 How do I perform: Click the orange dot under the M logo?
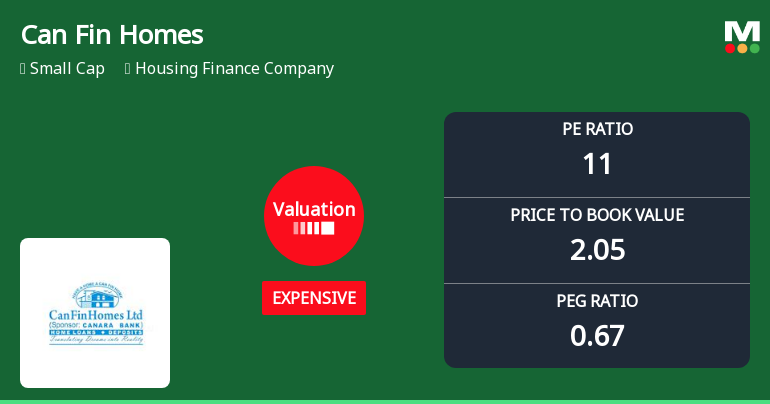[742, 48]
